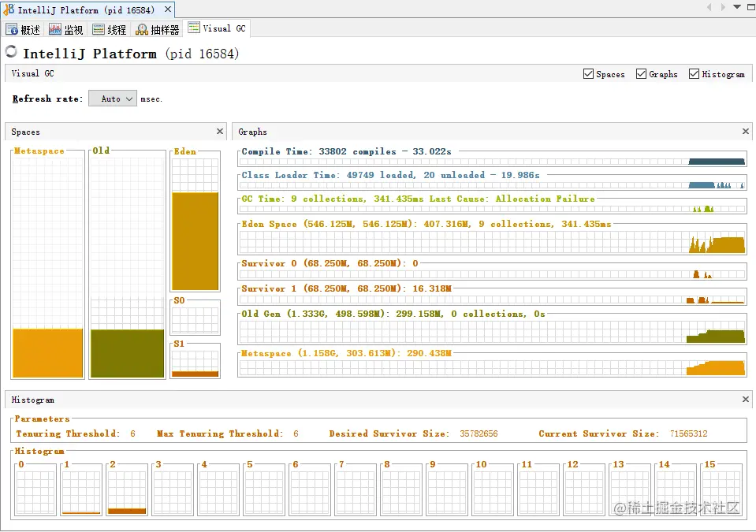The image size is (756, 532).
Task: Click the Metaspace graph line
Action: tap(492, 368)
